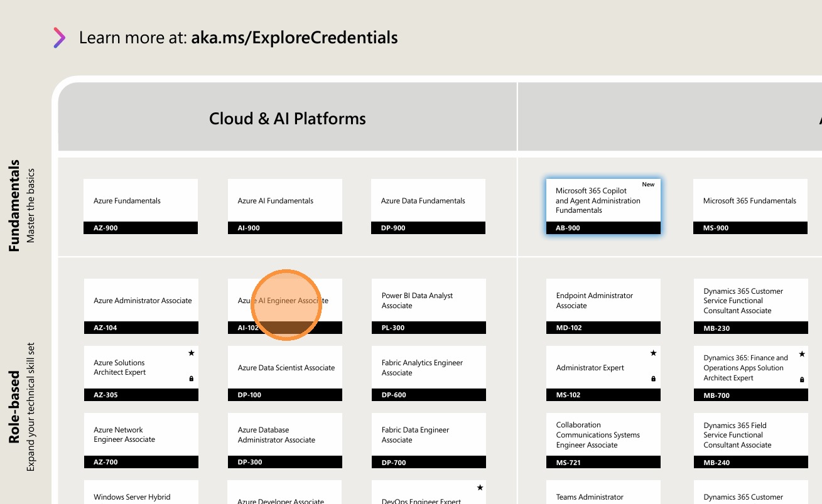Click the lock icon on the AZ-305 card

192,378
